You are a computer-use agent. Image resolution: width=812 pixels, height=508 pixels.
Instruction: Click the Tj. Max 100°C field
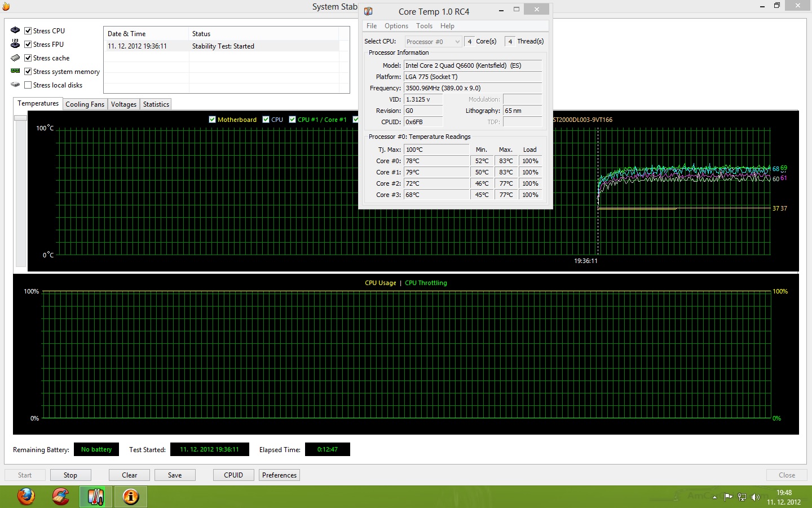[x=436, y=150]
